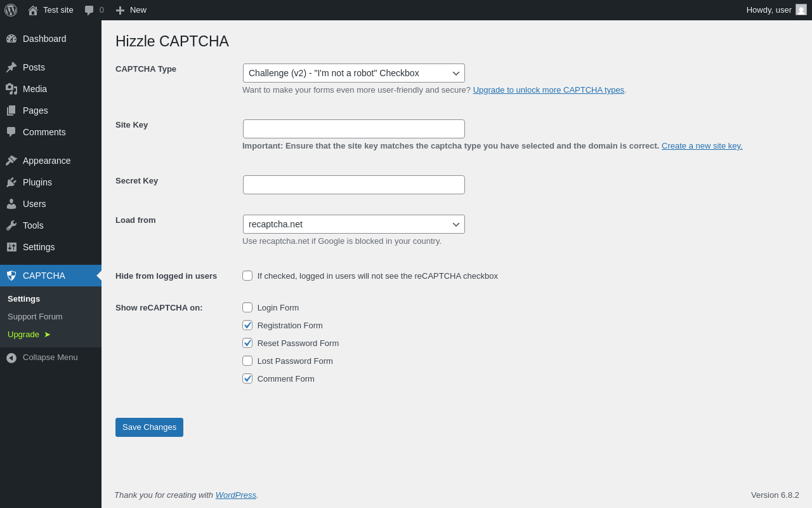This screenshot has width=812, height=508.
Task: Click the Appearance paintbrush icon
Action: coord(11,161)
